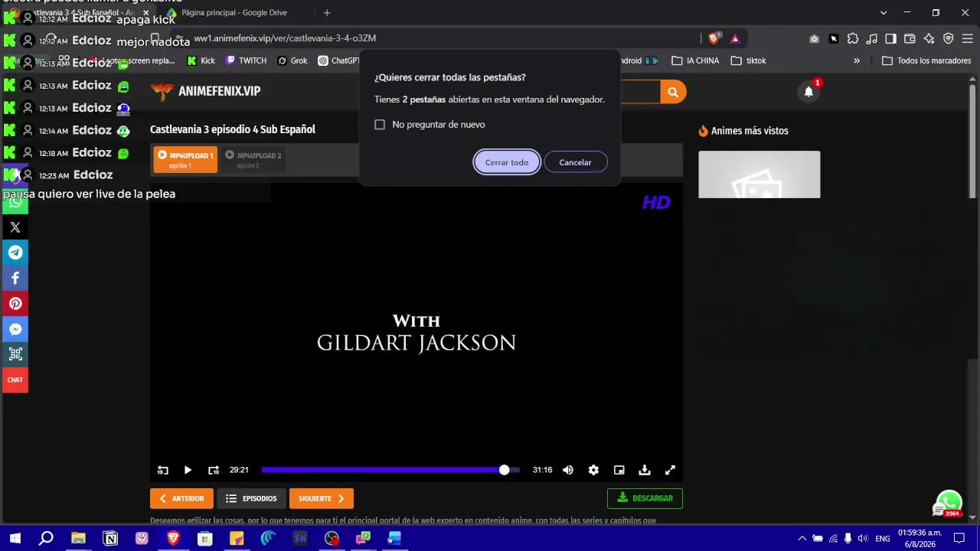Open the Leo AI sparkle icon
This screenshot has height=551, width=980.
pyautogui.click(x=929, y=38)
